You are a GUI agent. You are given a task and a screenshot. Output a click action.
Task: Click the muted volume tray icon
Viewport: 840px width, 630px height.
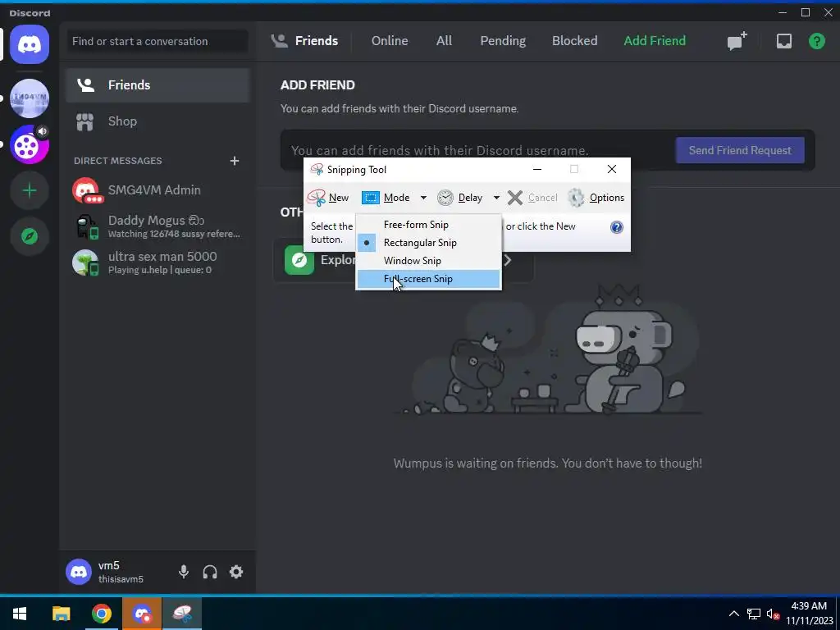click(773, 614)
